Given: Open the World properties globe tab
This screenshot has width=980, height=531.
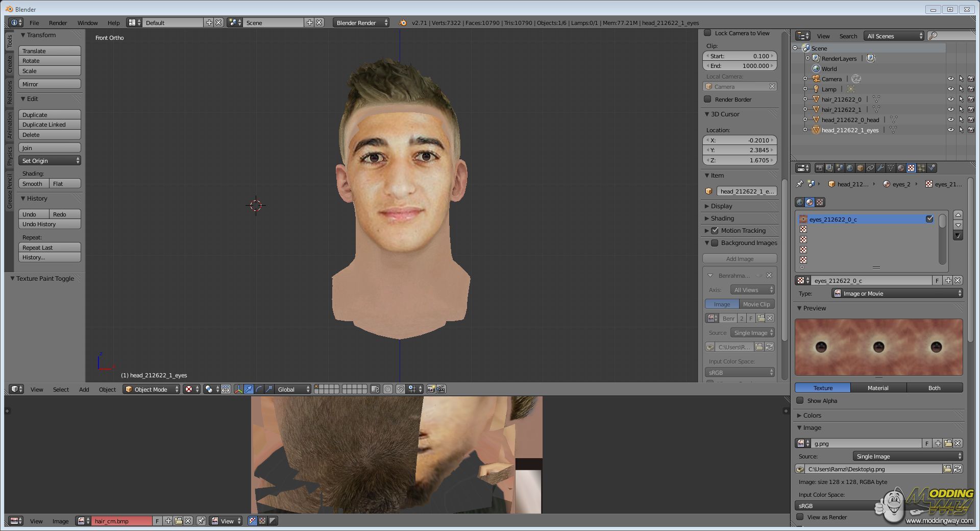Looking at the screenshot, I should coord(850,168).
